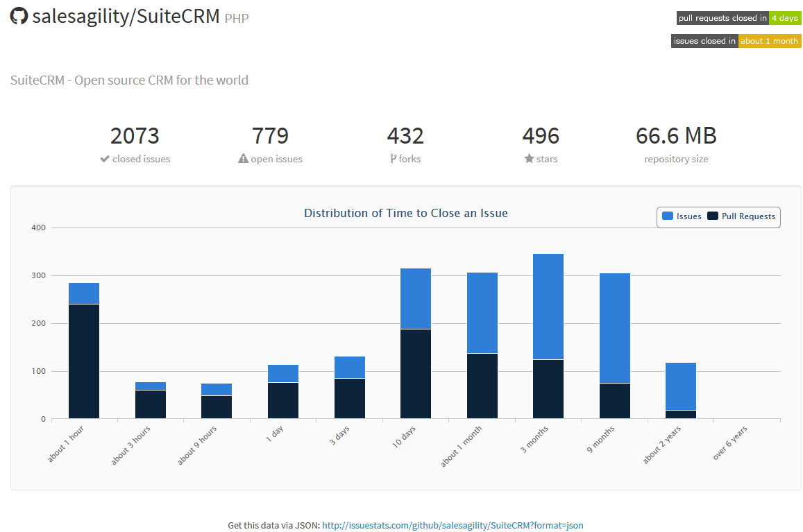
Task: Click the warning triangle icon beside open issues
Action: point(243,159)
